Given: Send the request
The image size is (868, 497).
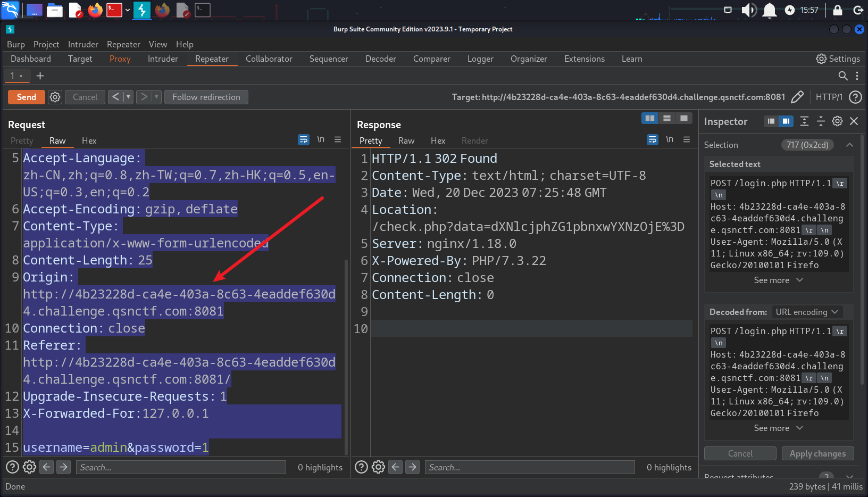Looking at the screenshot, I should click(27, 97).
